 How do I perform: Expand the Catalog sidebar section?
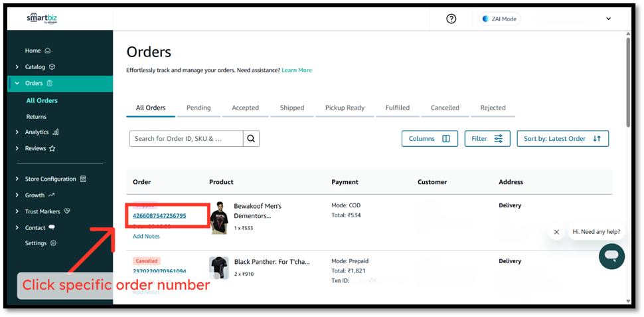pyautogui.click(x=35, y=67)
